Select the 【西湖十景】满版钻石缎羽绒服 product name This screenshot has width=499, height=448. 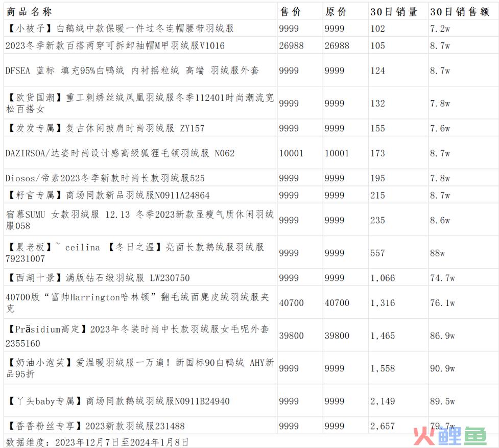pyautogui.click(x=98, y=278)
